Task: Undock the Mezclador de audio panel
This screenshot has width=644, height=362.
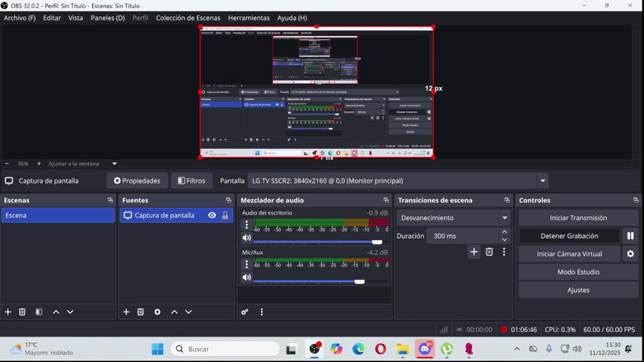Action: coord(385,200)
